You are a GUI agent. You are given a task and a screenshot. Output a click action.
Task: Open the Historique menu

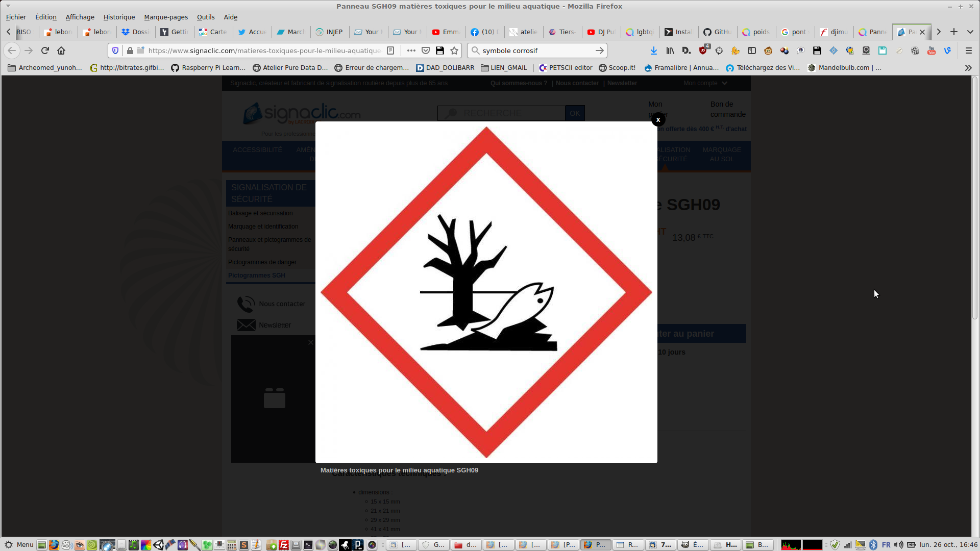(x=119, y=17)
